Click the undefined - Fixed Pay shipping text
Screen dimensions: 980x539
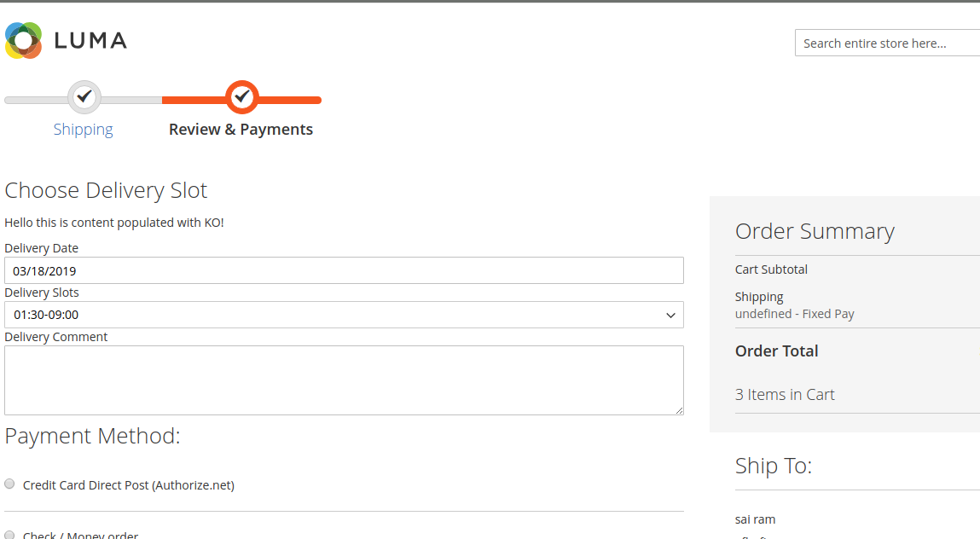click(794, 314)
